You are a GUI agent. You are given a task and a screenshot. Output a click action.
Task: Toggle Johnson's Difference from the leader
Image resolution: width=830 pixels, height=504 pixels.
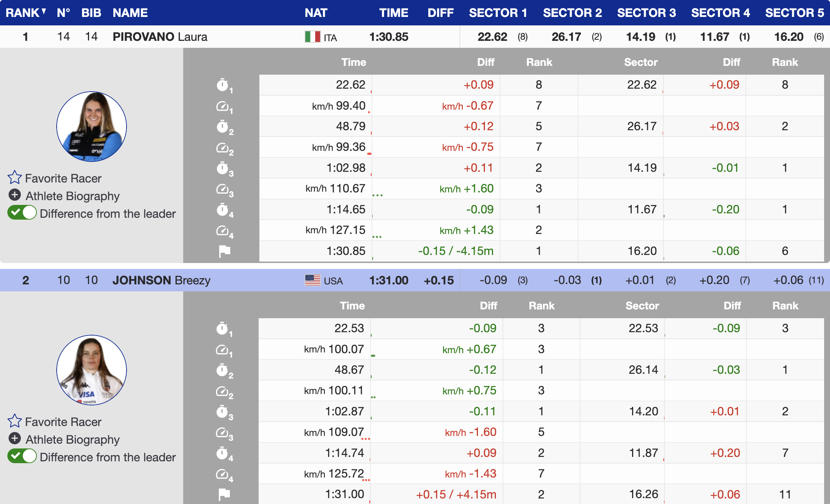(22, 457)
